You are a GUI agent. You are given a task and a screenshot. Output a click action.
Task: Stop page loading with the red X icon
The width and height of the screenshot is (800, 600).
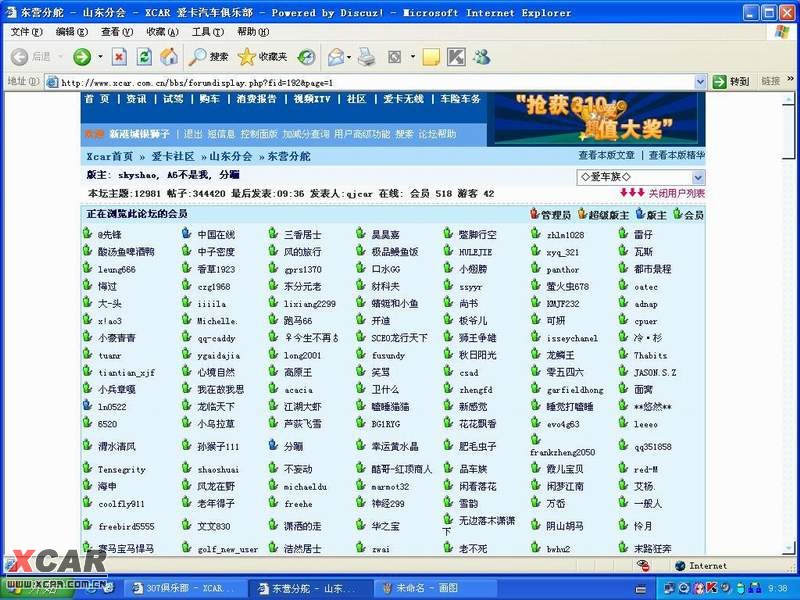(x=119, y=57)
